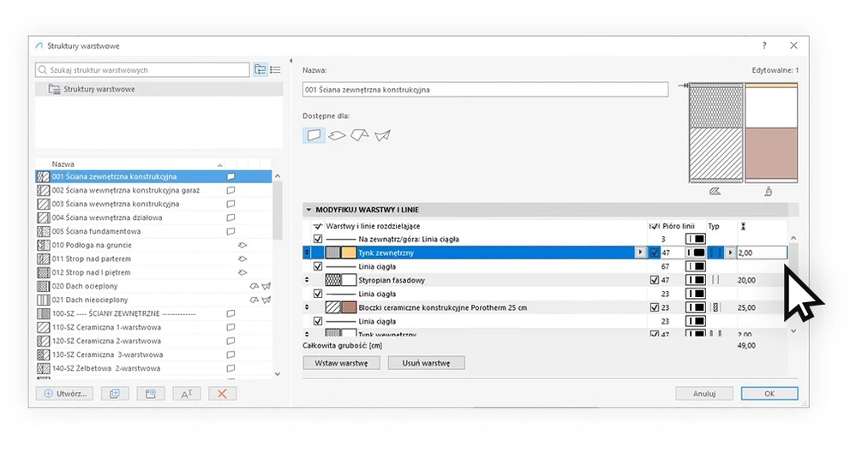Click the rename structure icon button

[186, 393]
